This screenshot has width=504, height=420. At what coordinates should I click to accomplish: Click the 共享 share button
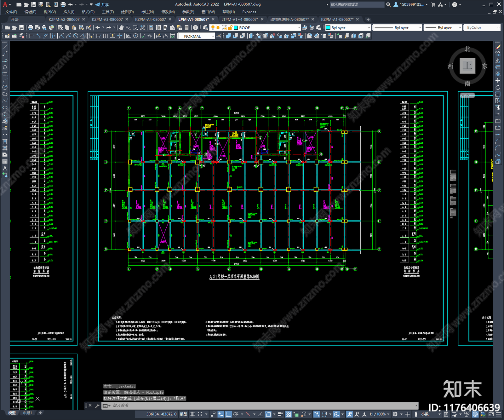coord(102,4)
